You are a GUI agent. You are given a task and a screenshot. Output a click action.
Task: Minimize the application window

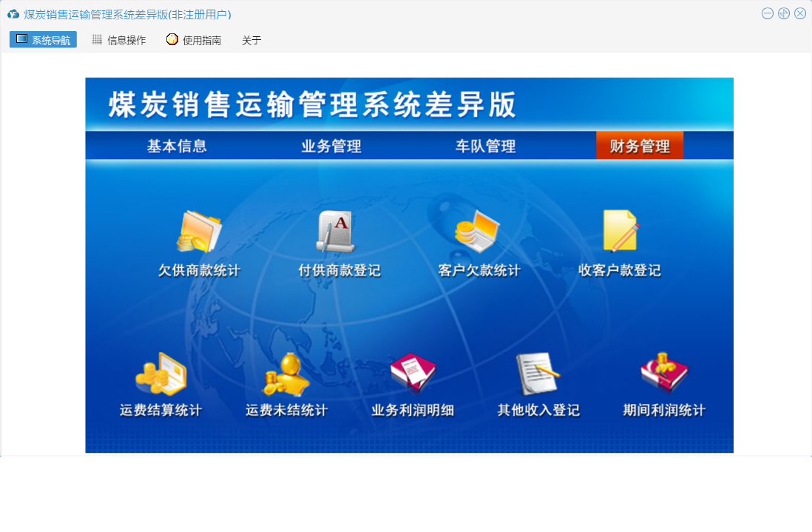click(x=768, y=13)
